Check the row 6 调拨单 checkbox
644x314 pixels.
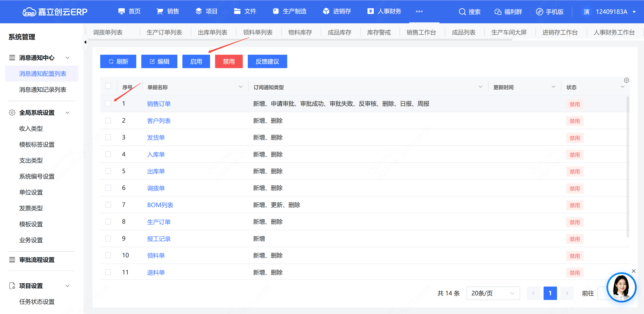pos(108,188)
